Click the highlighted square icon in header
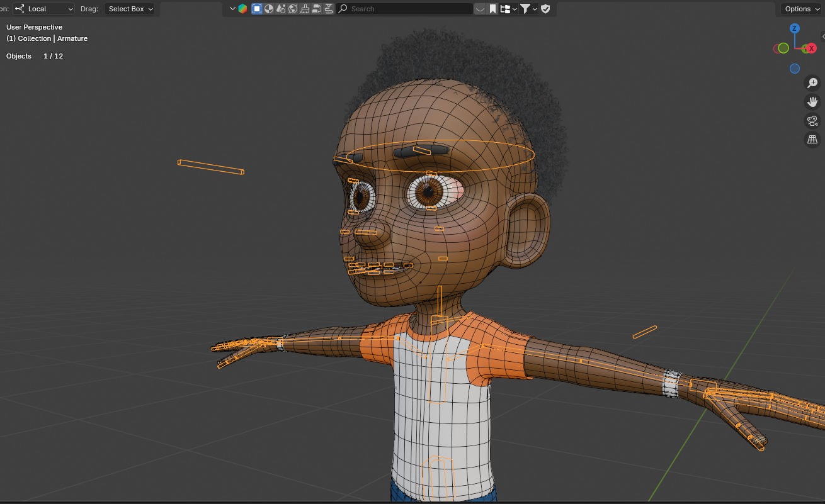This screenshot has height=504, width=825. [x=257, y=9]
